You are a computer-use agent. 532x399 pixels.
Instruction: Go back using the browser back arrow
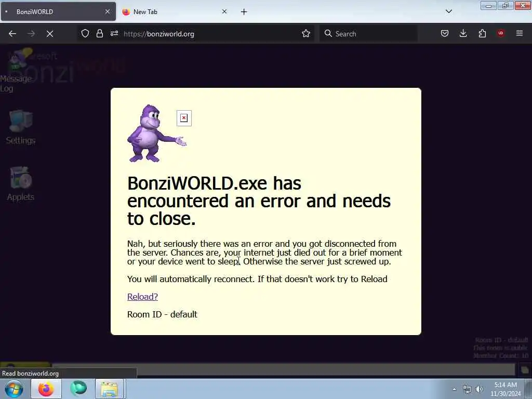coord(12,34)
